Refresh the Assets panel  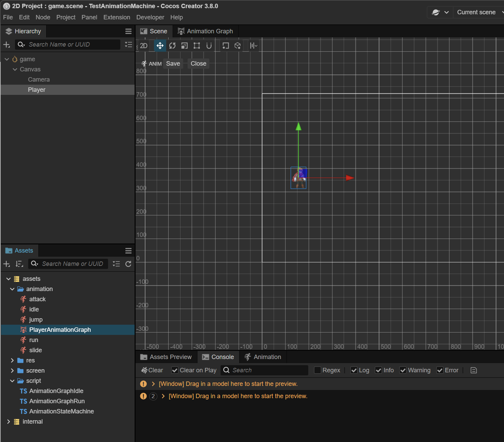pos(128,264)
